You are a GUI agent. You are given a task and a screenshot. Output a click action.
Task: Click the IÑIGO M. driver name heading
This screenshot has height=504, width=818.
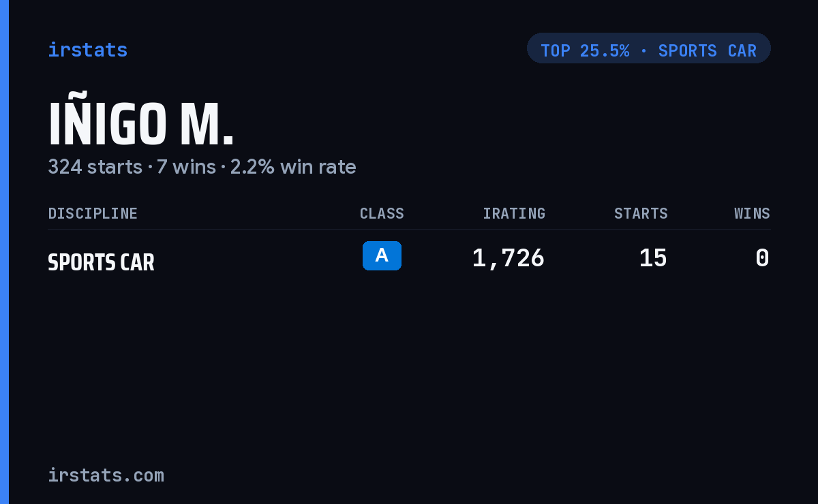[141, 125]
